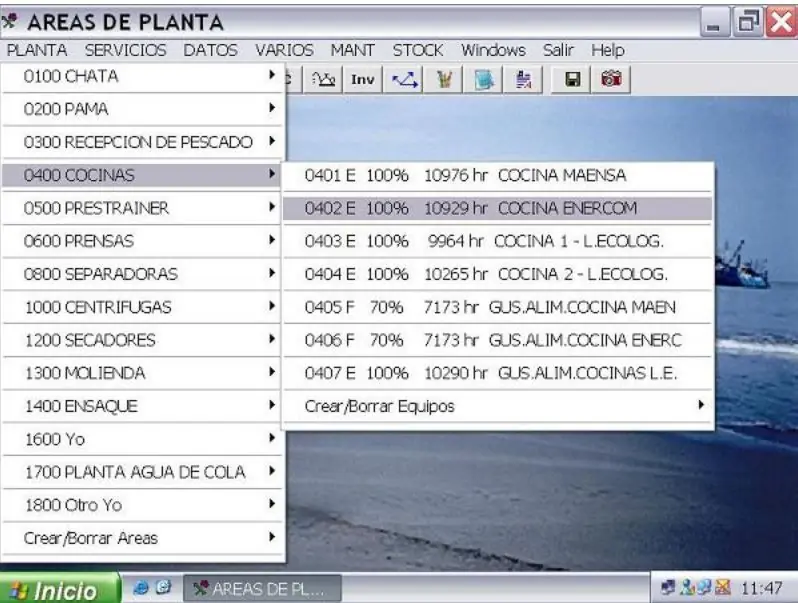The image size is (798, 603).
Task: Click the application icon in title bar
Action: point(10,21)
